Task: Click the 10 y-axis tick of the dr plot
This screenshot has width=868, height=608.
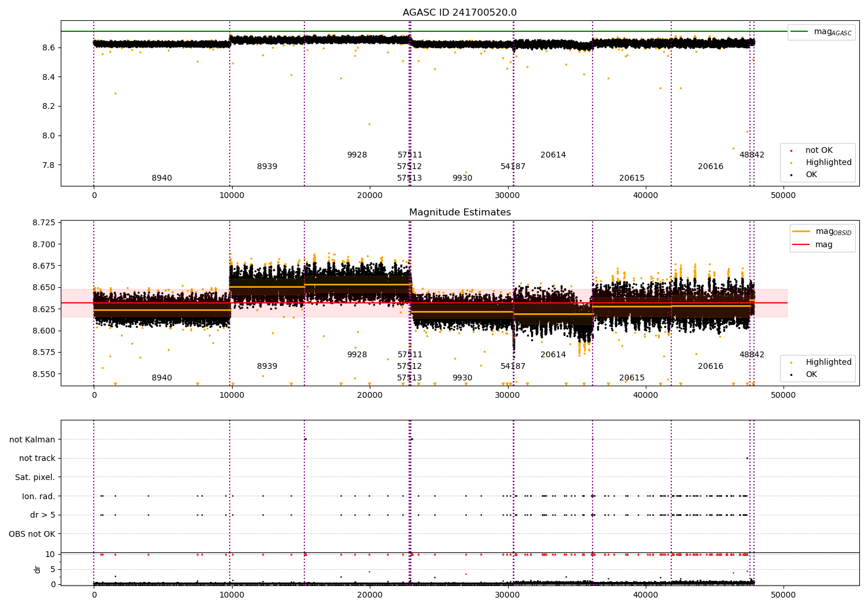Action: click(50, 555)
